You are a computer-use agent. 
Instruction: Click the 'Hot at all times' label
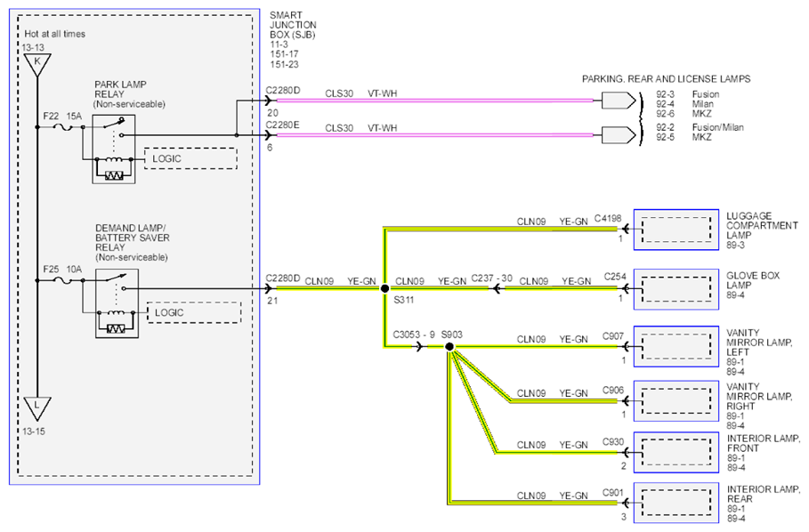(54, 34)
